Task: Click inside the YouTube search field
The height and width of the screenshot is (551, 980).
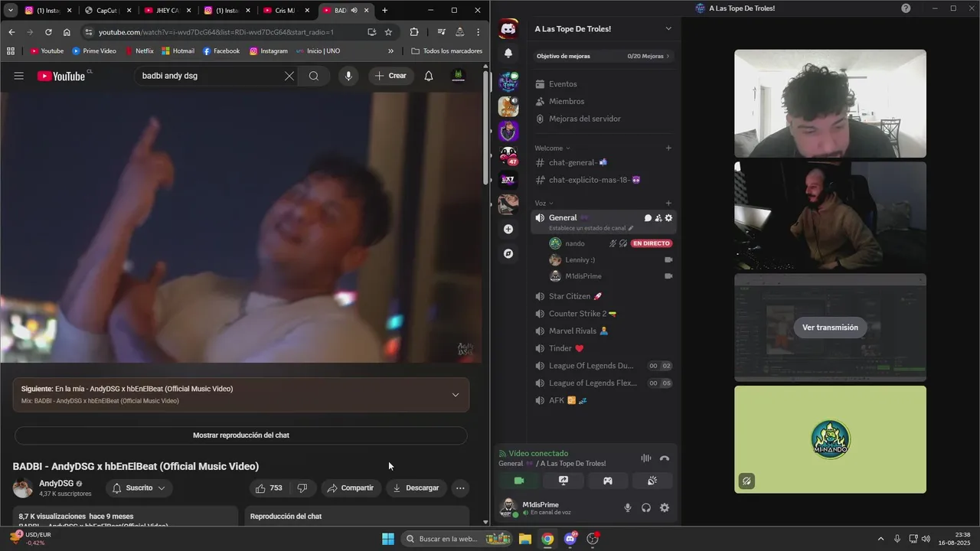Action: coord(207,76)
